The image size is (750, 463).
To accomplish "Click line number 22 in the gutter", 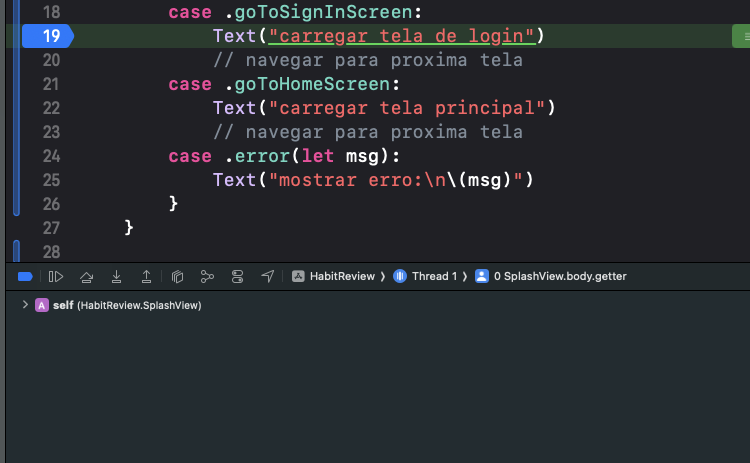I will pyautogui.click(x=52, y=108).
